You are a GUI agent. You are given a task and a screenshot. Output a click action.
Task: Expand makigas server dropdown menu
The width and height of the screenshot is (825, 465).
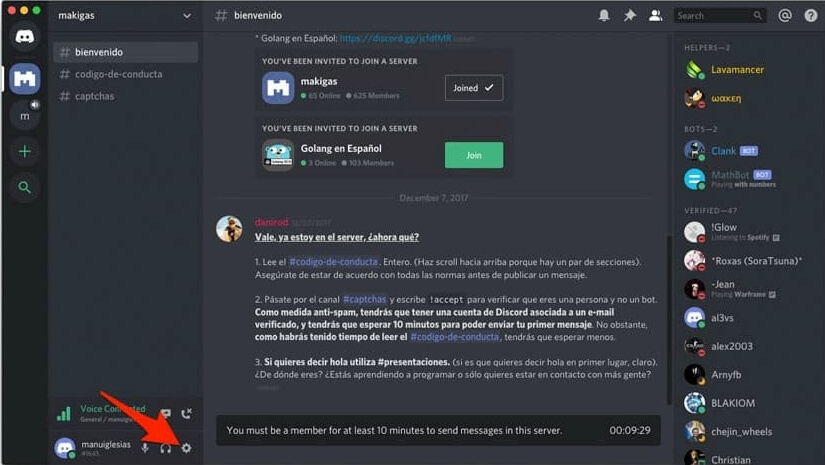coord(187,16)
